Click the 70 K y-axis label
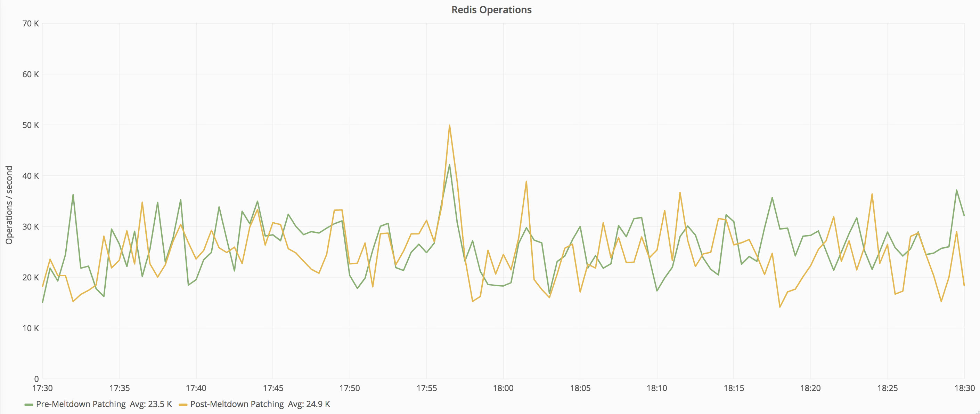The height and width of the screenshot is (414, 980). coord(31,24)
